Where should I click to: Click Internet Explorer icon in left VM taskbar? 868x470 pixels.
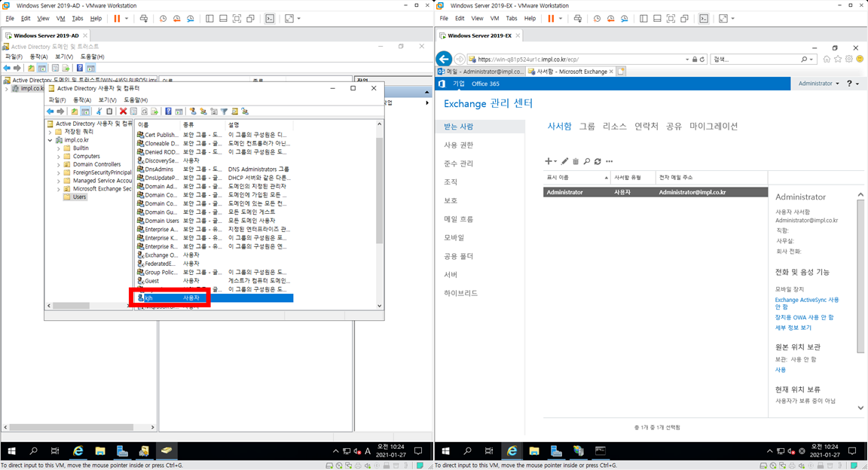click(78, 450)
